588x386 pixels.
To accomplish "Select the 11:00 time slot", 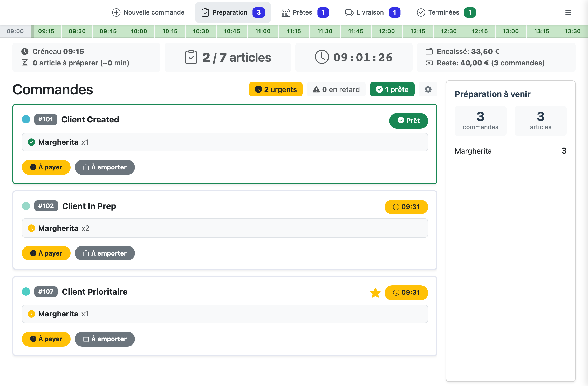I will (263, 31).
